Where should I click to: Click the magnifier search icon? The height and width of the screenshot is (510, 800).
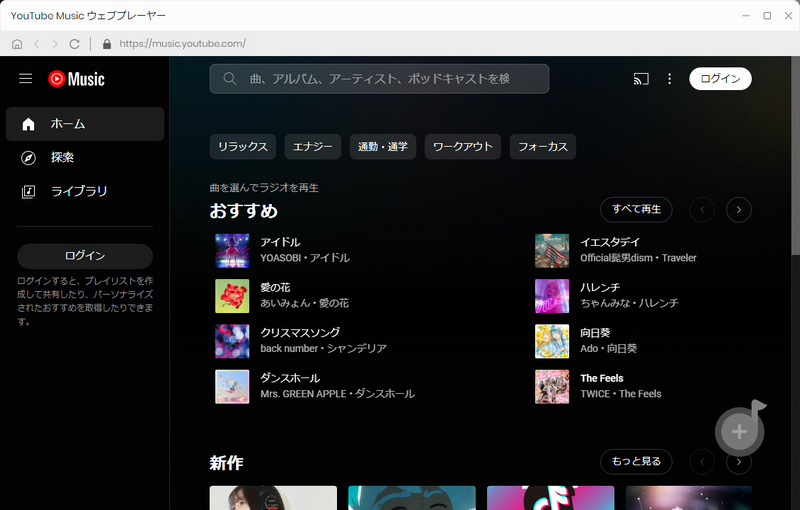tap(230, 79)
